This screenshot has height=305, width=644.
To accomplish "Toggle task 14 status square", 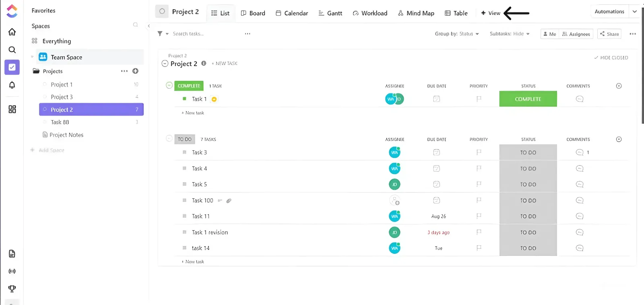I will click(x=184, y=248).
